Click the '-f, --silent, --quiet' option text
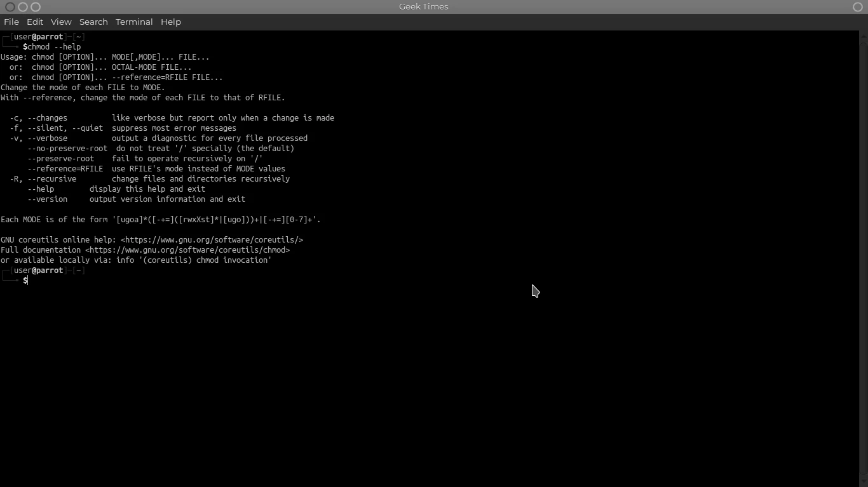This screenshot has width=868, height=487. (56, 128)
